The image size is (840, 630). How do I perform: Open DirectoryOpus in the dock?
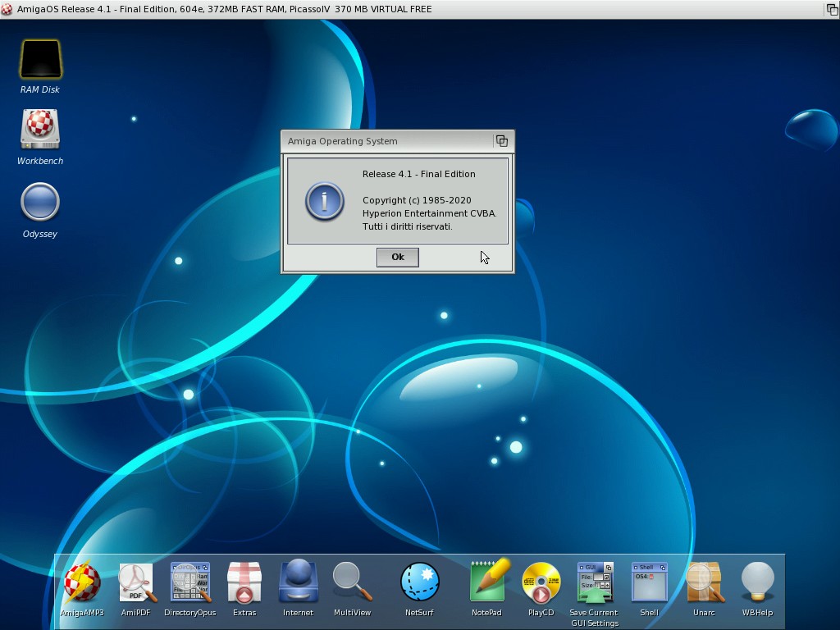190,582
